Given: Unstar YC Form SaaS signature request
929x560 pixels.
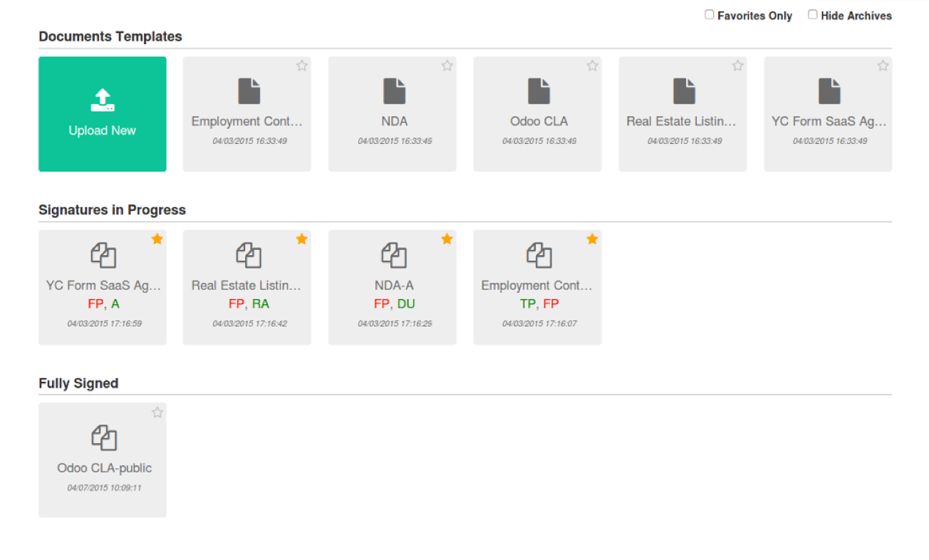Looking at the screenshot, I should pyautogui.click(x=157, y=239).
